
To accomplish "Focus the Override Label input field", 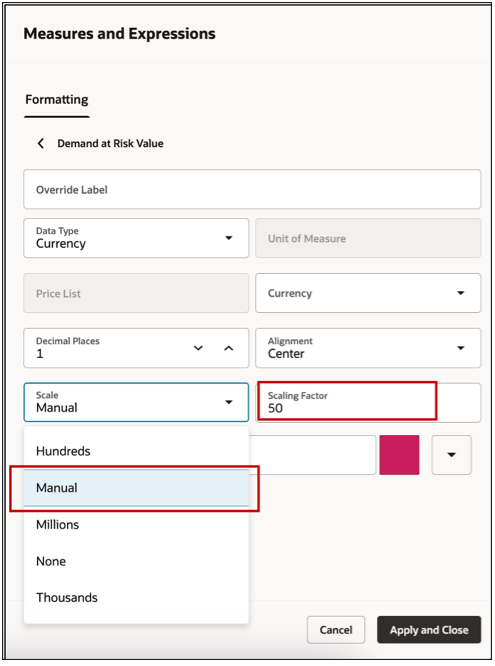I will point(252,189).
